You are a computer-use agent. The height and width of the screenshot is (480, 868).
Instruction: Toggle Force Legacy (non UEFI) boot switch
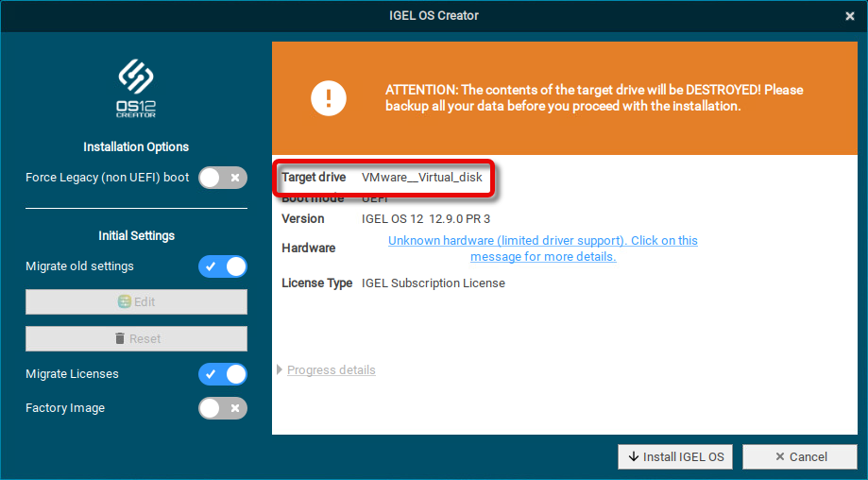223,178
